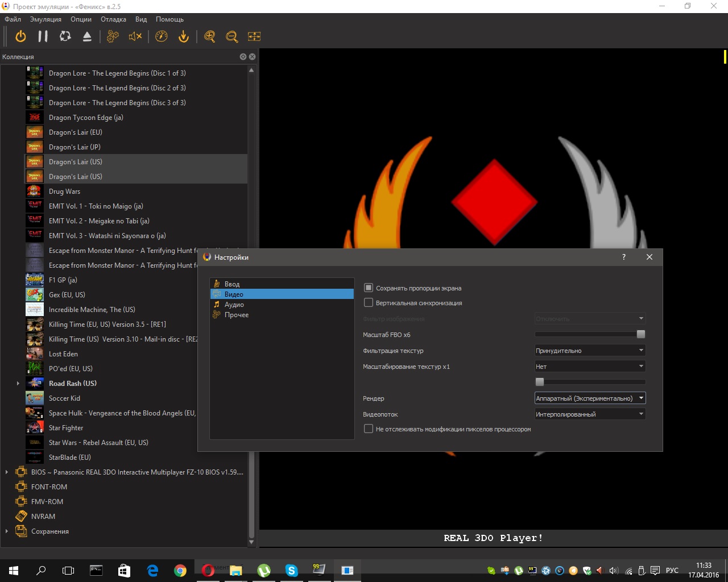
Task: Open the 'Рендер' dropdown
Action: click(x=590, y=398)
